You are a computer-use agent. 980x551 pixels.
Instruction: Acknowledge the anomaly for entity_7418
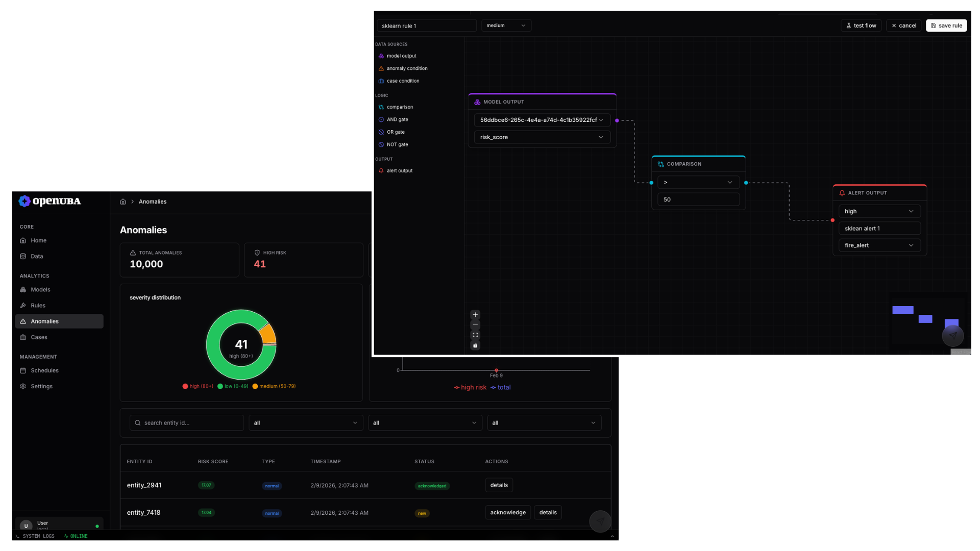[x=507, y=512]
